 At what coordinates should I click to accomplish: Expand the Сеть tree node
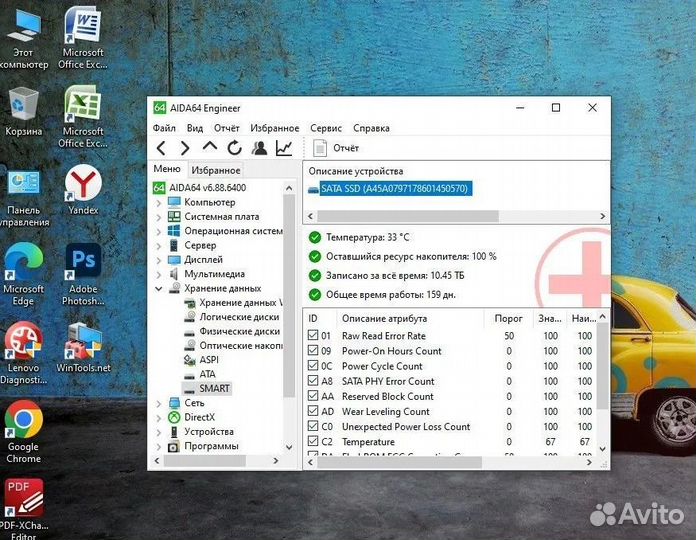[x=159, y=403]
